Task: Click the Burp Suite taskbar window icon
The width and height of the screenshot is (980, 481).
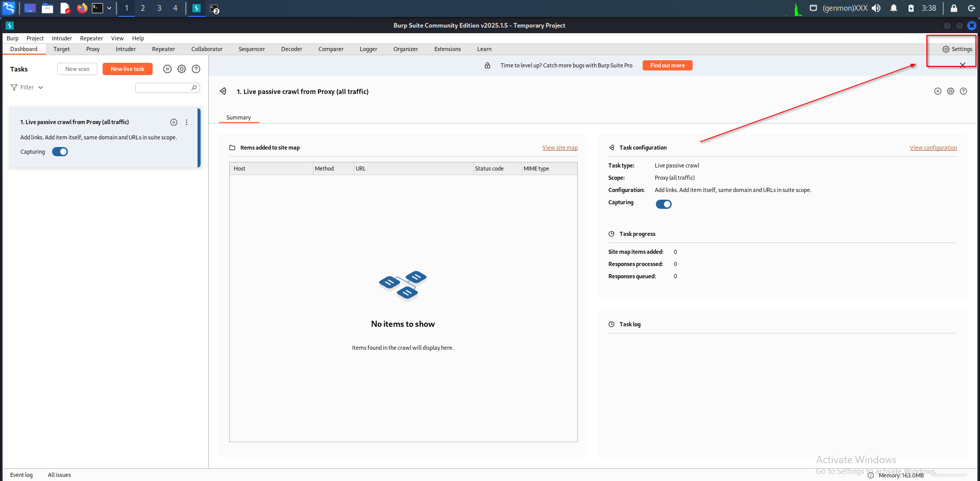Action: pyautogui.click(x=197, y=8)
